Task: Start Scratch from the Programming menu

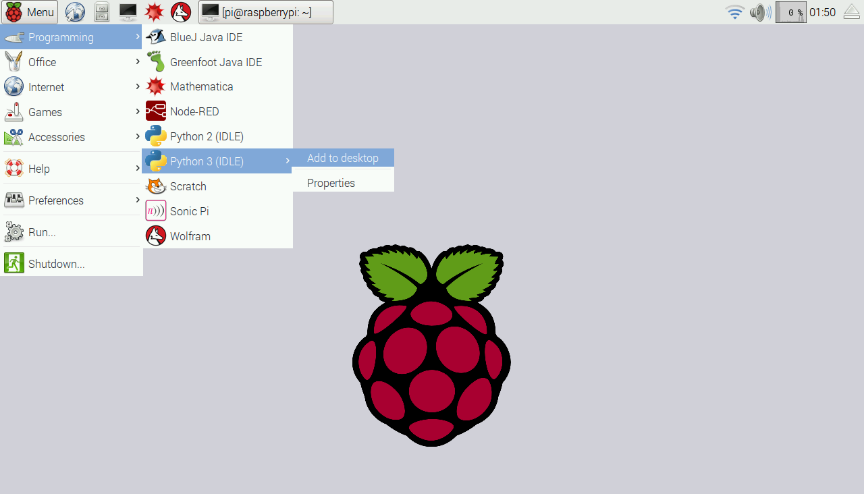Action: click(188, 186)
